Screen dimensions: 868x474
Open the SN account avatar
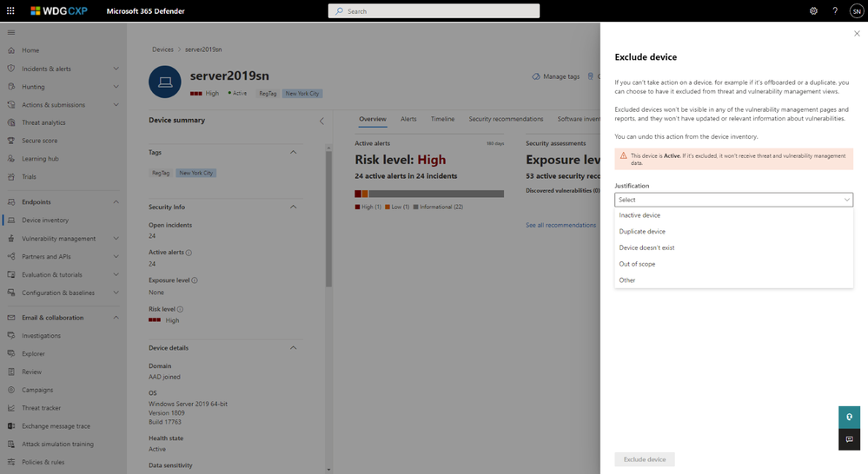tap(857, 11)
